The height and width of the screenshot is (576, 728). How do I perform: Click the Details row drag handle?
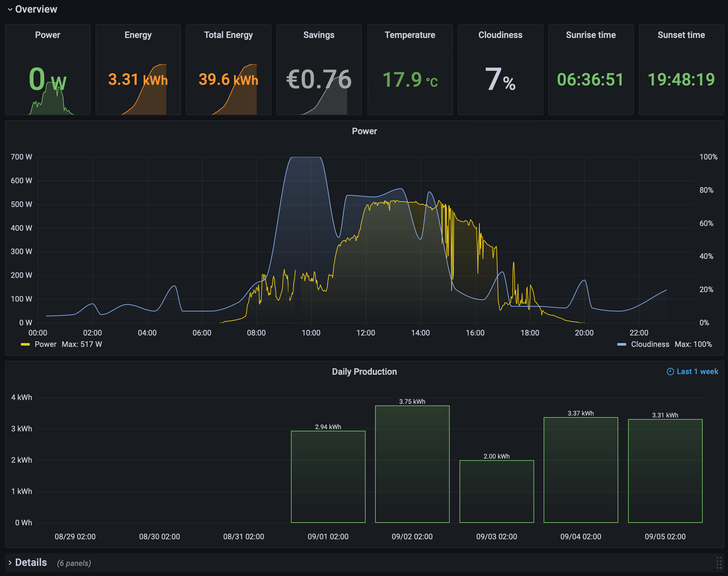tap(719, 562)
